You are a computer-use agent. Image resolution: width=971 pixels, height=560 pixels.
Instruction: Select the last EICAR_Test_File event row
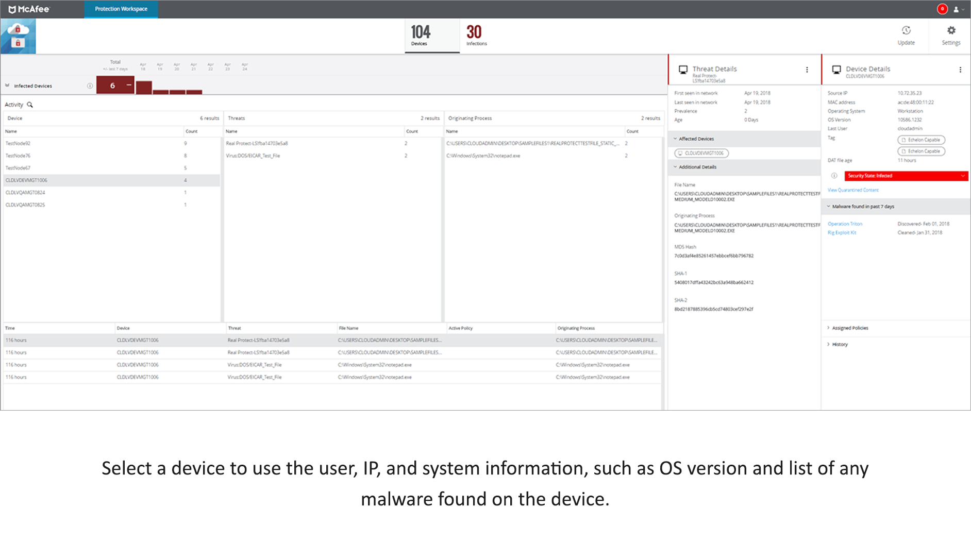click(x=332, y=377)
